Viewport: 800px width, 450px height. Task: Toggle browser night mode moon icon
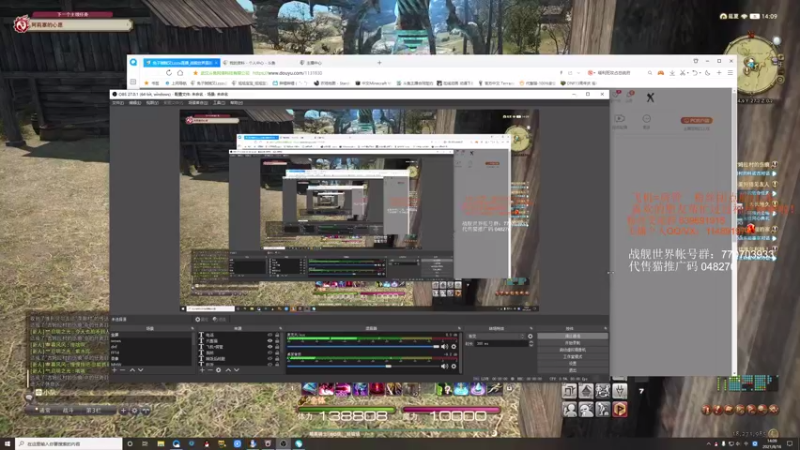[x=708, y=73]
